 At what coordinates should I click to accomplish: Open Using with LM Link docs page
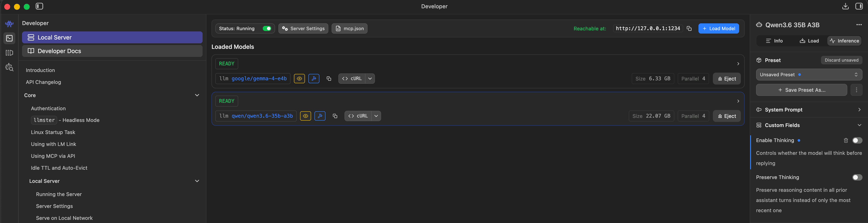(x=54, y=144)
